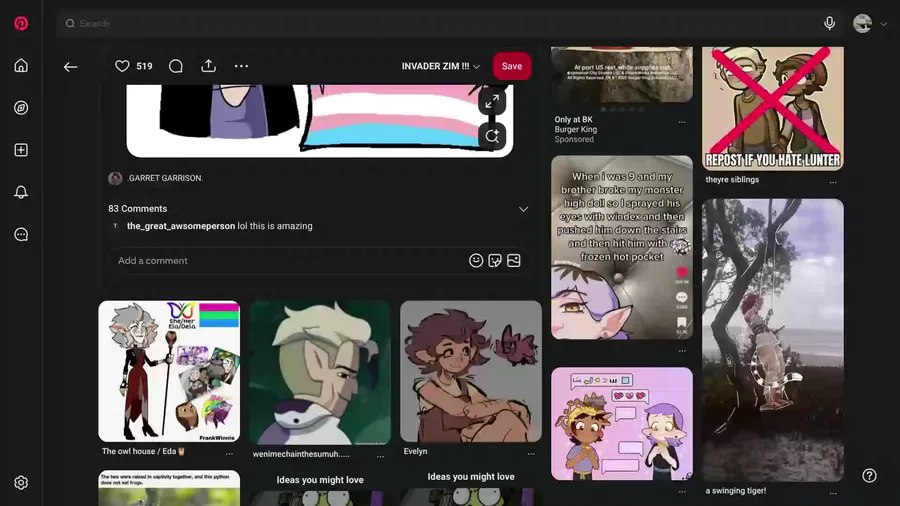
Task: Open the Evelyn character pin image
Action: (471, 371)
